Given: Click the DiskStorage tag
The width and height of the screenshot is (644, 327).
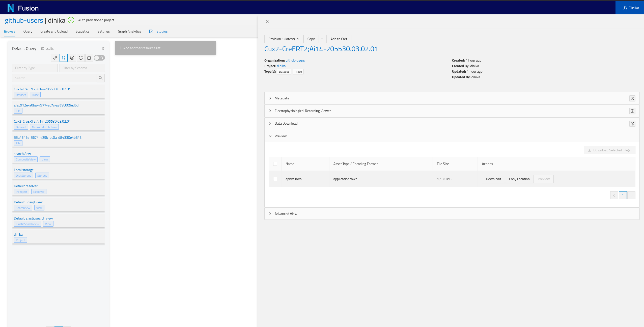Looking at the screenshot, I should tap(23, 176).
